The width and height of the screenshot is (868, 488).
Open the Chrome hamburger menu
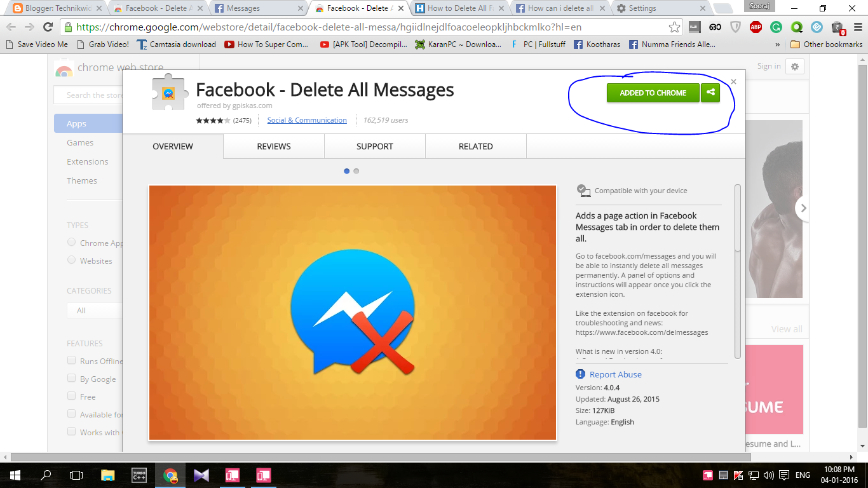(857, 27)
